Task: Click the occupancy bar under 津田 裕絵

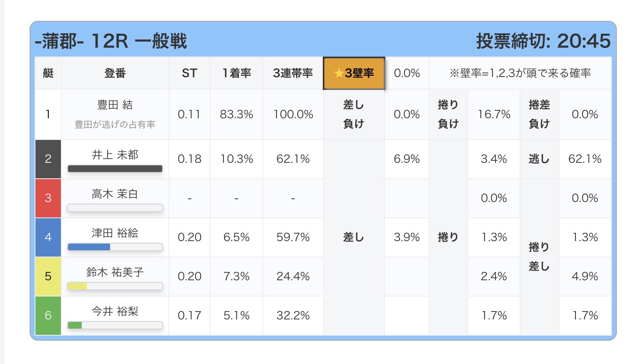Action: coord(115,247)
